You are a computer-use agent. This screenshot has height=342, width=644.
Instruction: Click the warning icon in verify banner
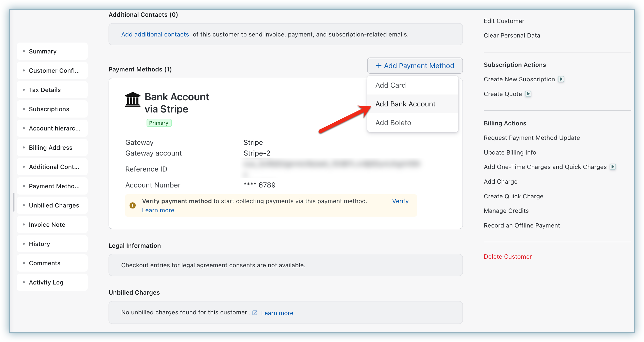pyautogui.click(x=132, y=205)
